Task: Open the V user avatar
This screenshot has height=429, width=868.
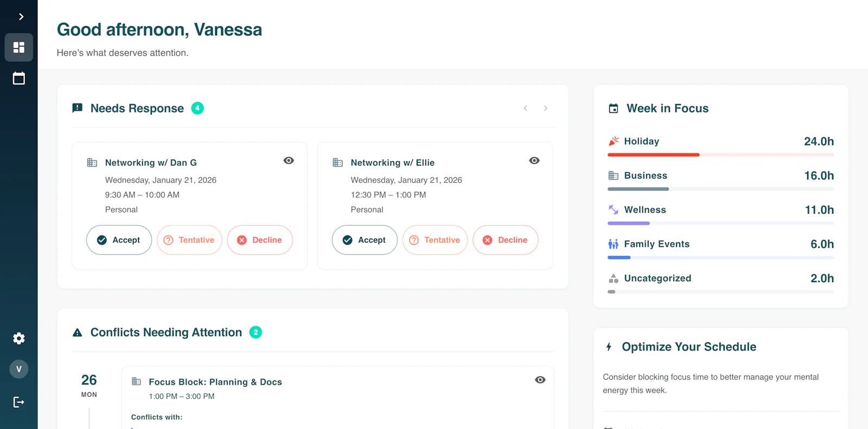Action: tap(19, 369)
